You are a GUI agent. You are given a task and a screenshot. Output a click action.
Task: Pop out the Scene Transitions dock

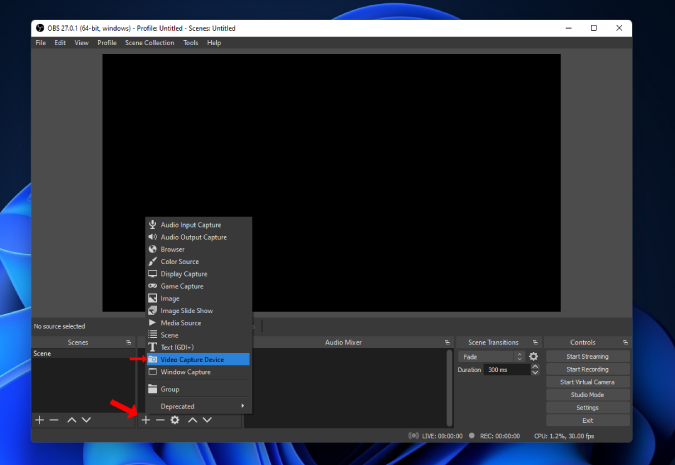click(x=535, y=342)
